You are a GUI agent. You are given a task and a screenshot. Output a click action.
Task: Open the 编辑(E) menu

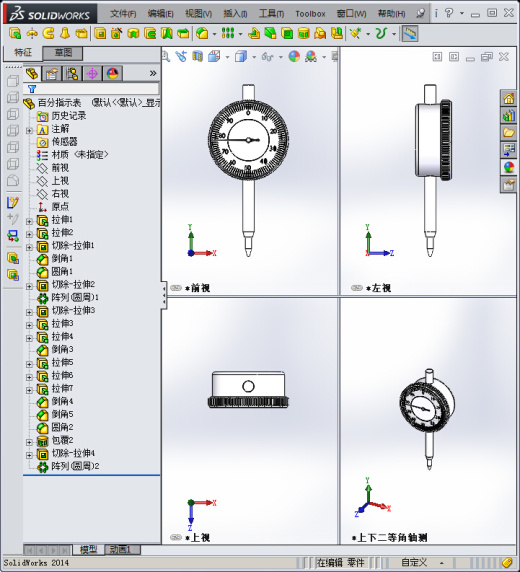point(161,14)
